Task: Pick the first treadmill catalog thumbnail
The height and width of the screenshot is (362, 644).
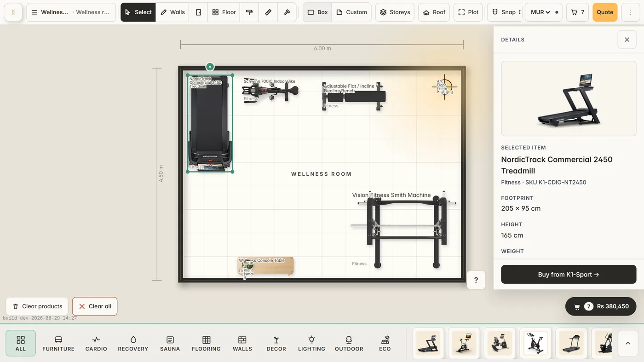Action: [428, 343]
